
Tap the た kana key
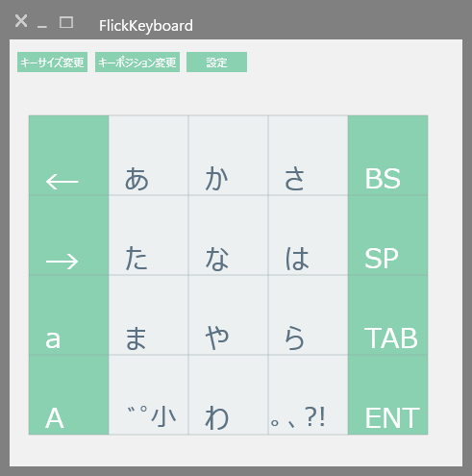[149, 235]
